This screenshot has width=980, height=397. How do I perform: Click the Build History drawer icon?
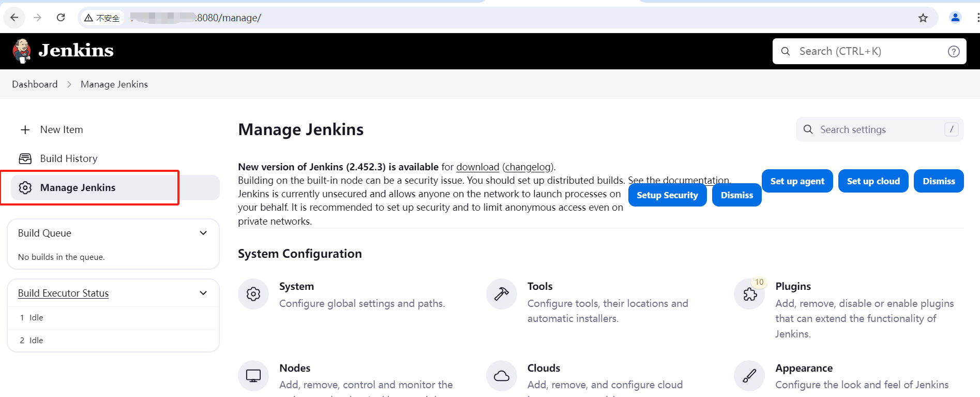click(25, 158)
